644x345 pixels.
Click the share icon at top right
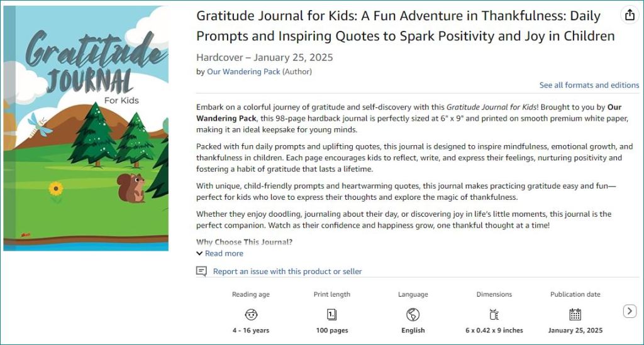pyautogui.click(x=628, y=15)
